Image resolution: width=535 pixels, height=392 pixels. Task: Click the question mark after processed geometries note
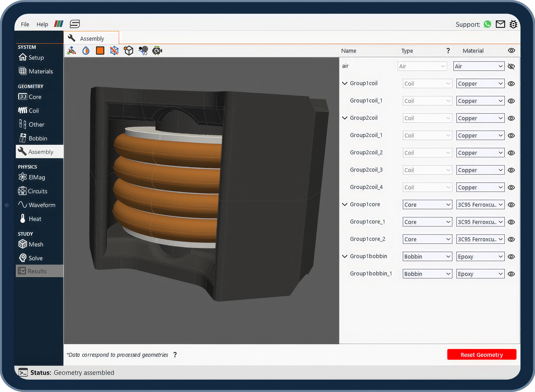click(x=175, y=355)
